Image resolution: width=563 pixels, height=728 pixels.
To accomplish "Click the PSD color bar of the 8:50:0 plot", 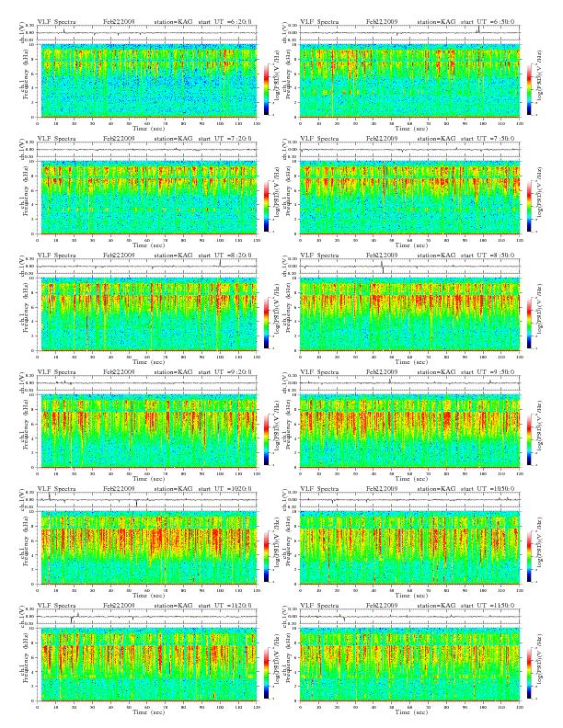I will [x=530, y=324].
